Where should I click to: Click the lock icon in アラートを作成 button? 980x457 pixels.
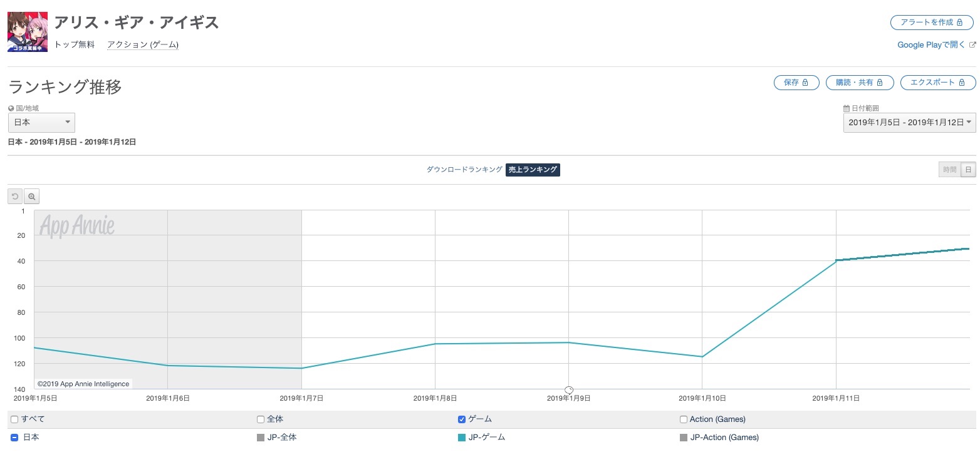(x=960, y=23)
